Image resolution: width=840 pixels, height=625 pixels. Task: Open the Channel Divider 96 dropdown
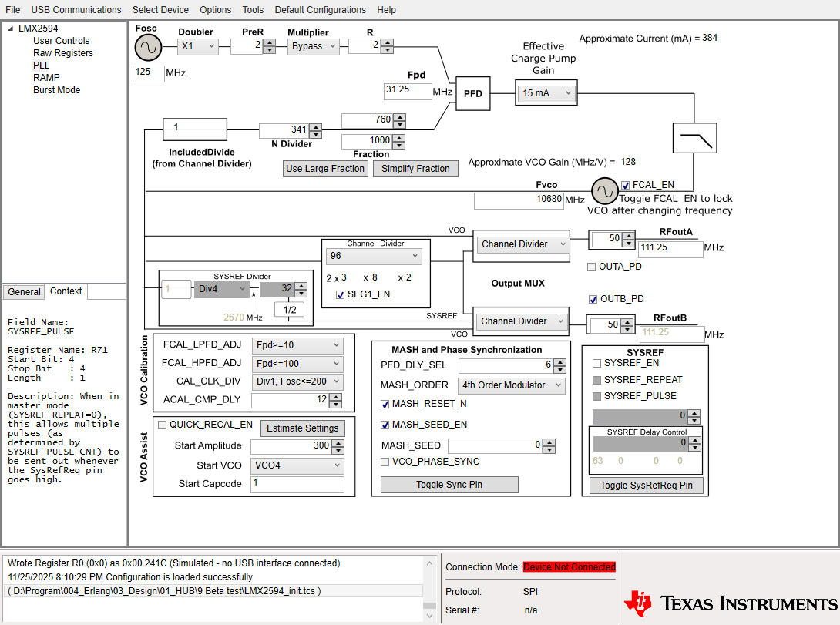click(x=374, y=256)
